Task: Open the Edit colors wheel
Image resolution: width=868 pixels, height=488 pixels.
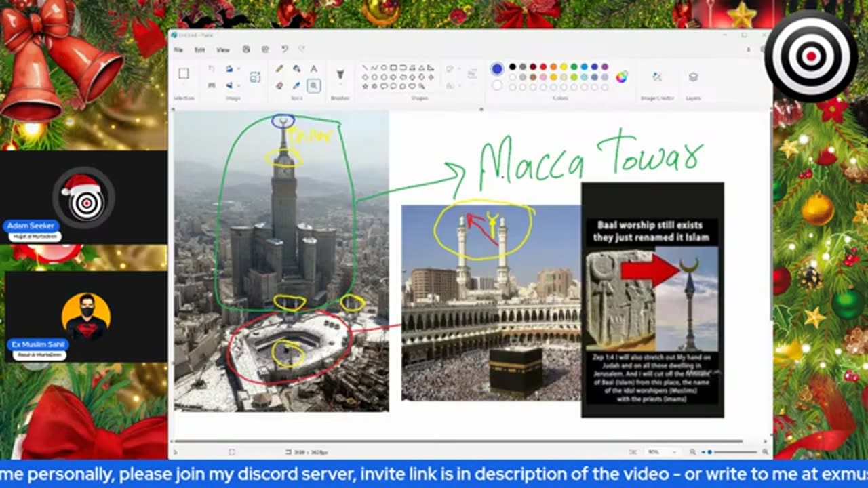Action: tap(621, 77)
